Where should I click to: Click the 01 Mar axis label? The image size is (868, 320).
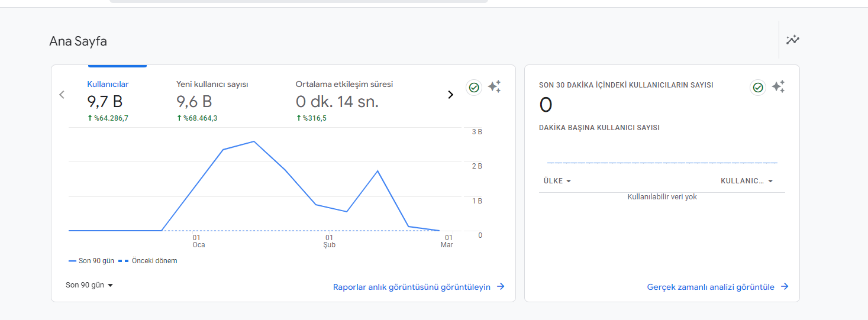point(447,241)
